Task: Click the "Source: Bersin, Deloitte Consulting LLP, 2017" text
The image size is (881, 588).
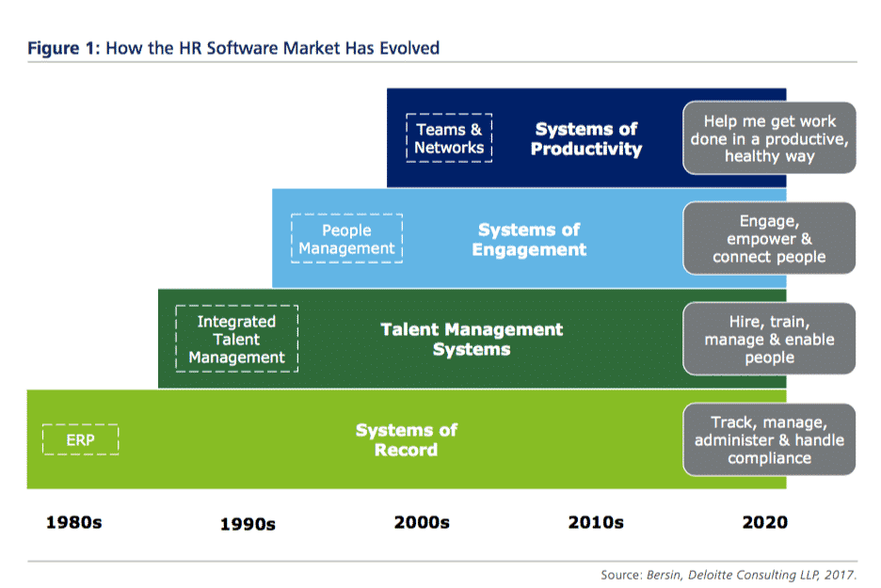Action: click(x=729, y=575)
